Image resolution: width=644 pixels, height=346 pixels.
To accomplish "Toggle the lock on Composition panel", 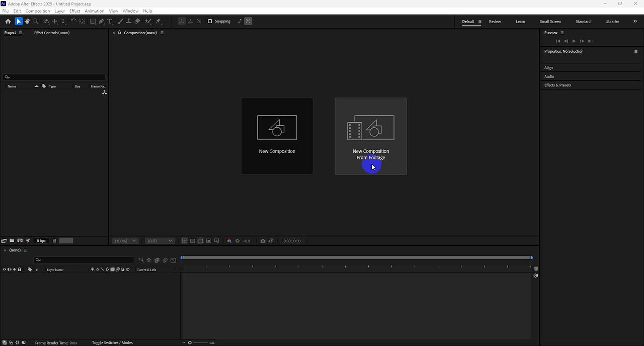I will (x=119, y=33).
